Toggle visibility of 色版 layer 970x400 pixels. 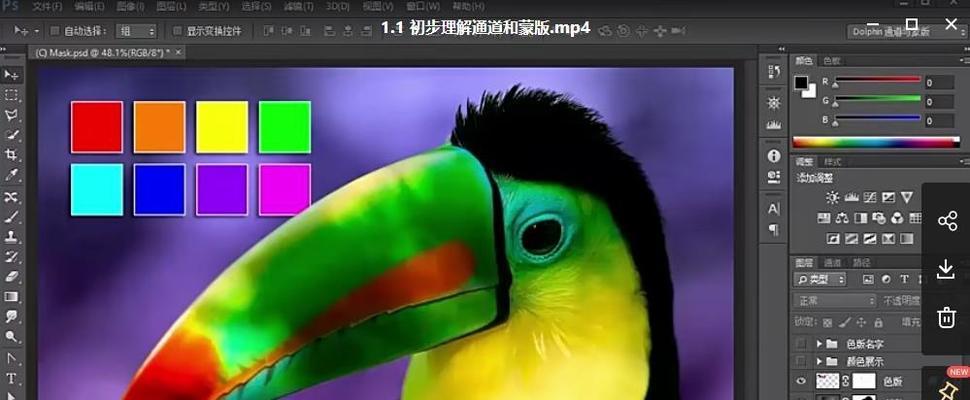click(x=802, y=381)
